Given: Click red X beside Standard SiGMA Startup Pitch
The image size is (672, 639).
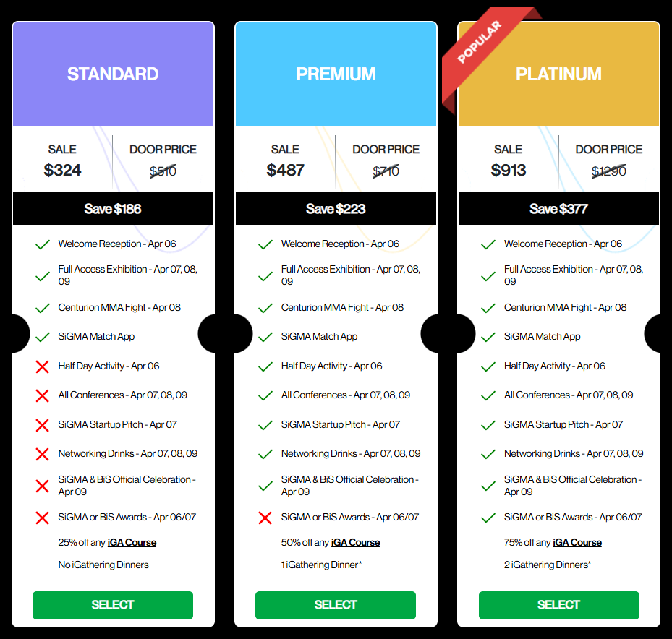Looking at the screenshot, I should pyautogui.click(x=42, y=425).
